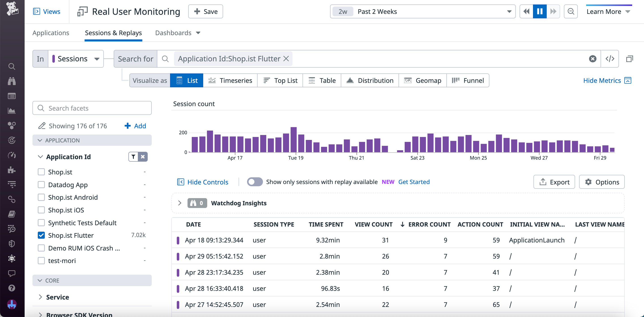Toggle show only sessions with replay available
This screenshot has height=317, width=644.
point(254,182)
